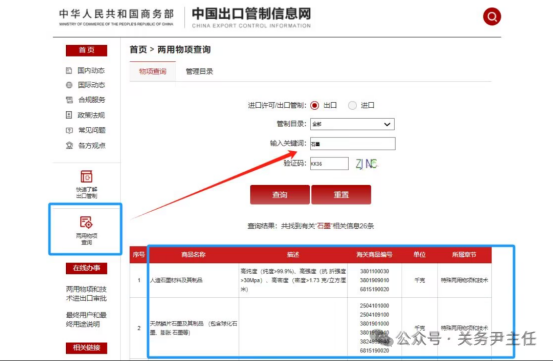
Task: Select the 进口 radio button
Action: tap(352, 105)
